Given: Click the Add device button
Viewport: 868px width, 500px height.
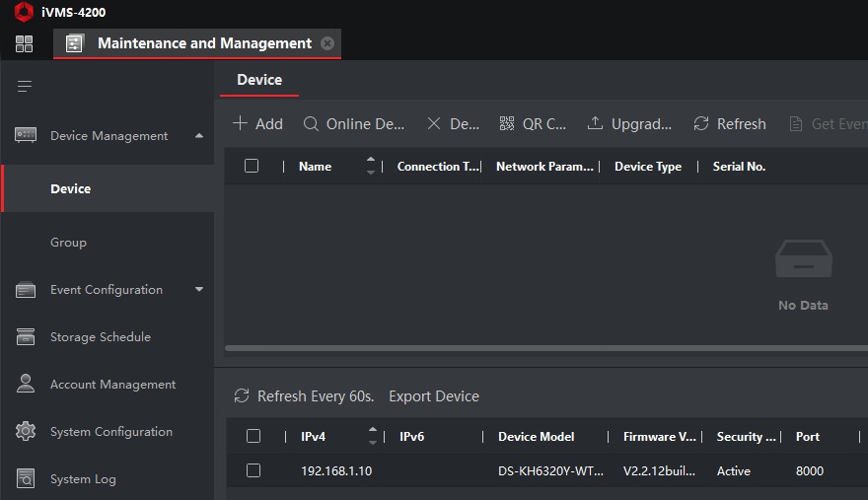Looking at the screenshot, I should [x=257, y=123].
